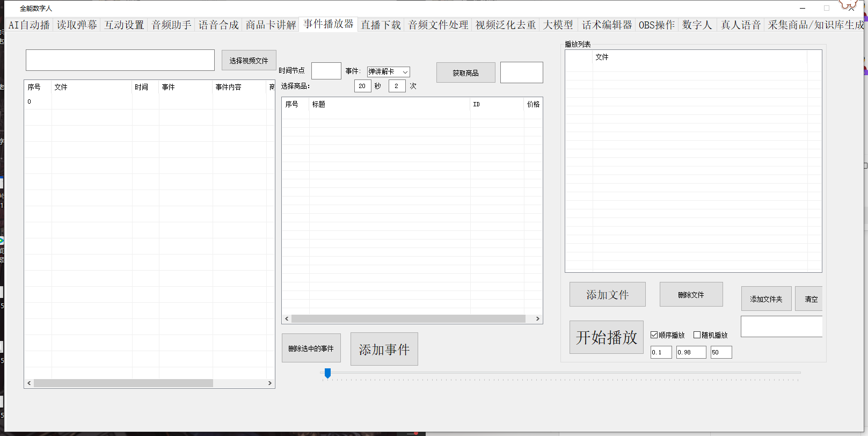
Task: Switch to the 真人语音 tab
Action: 741,25
